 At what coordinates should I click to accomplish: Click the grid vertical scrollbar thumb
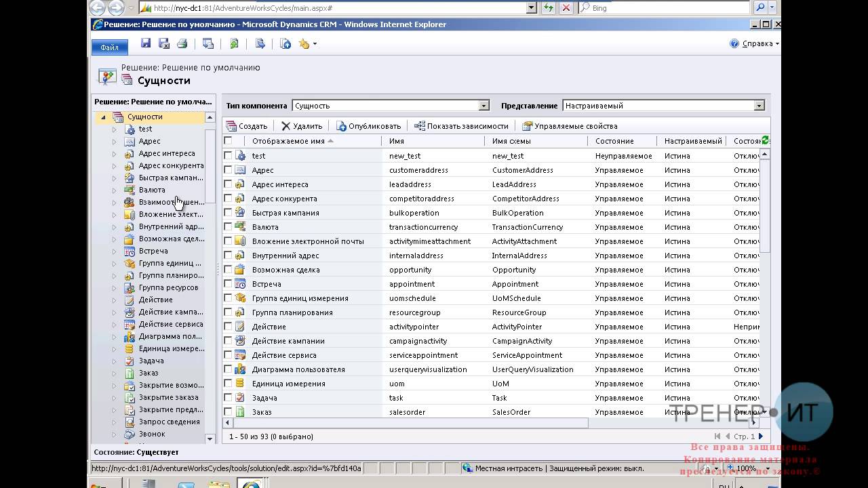coord(765,207)
